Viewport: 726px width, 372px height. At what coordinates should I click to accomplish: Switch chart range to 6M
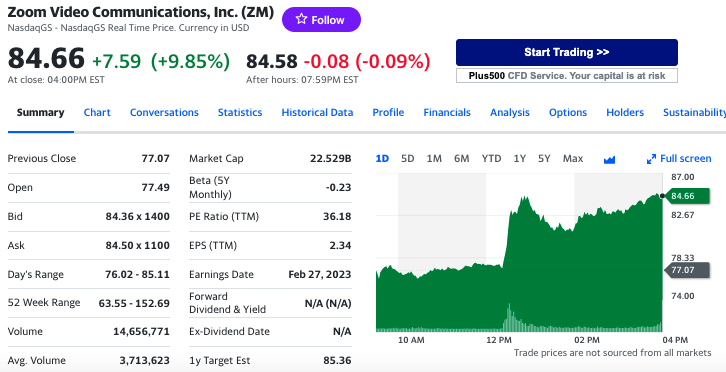(462, 158)
